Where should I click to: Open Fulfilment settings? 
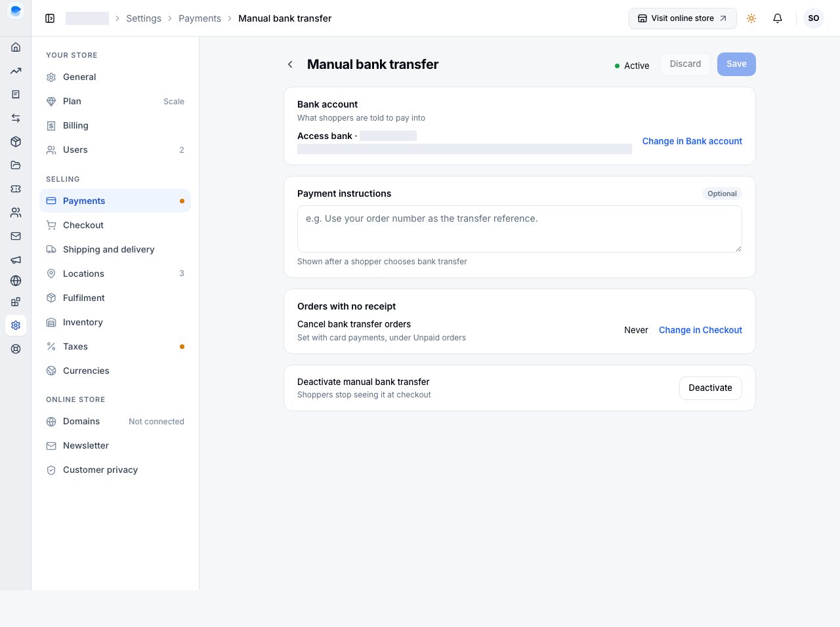115,298
